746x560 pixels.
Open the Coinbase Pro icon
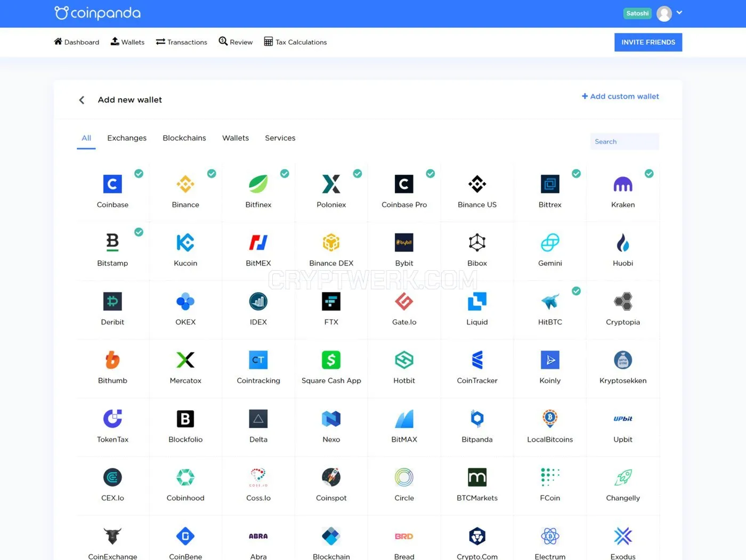(404, 184)
